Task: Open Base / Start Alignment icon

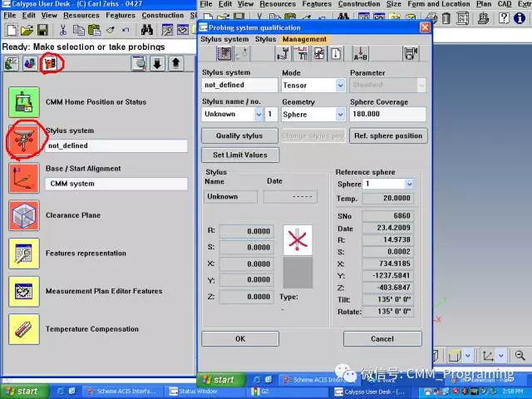Action: (24, 178)
